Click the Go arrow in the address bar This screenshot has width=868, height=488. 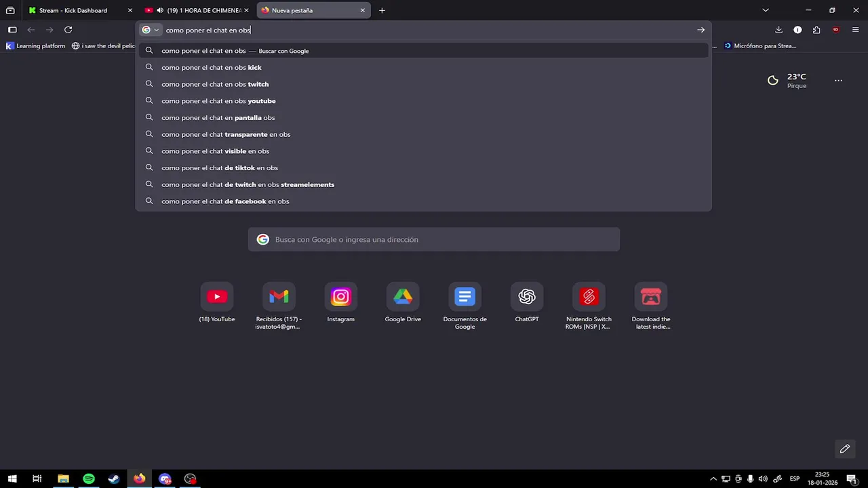(701, 30)
